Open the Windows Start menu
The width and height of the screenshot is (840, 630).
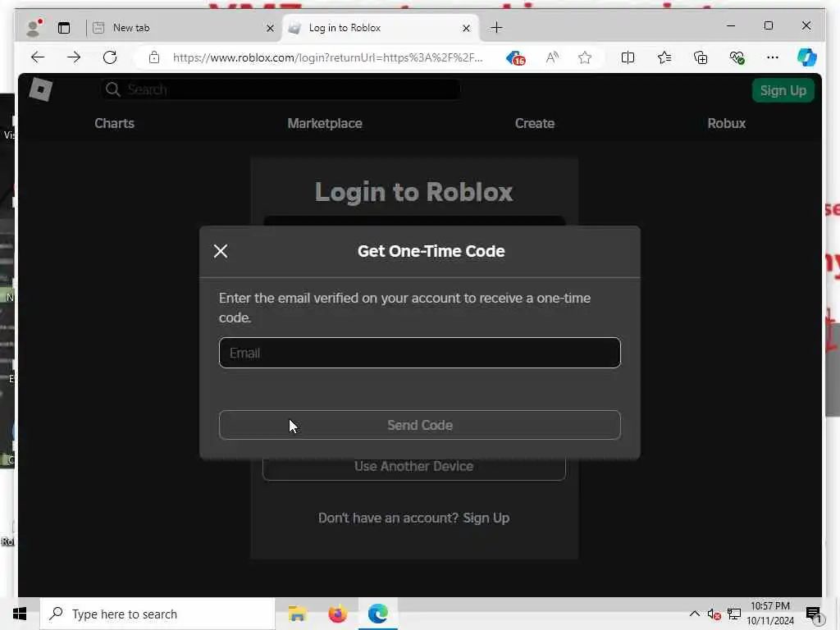coord(20,614)
